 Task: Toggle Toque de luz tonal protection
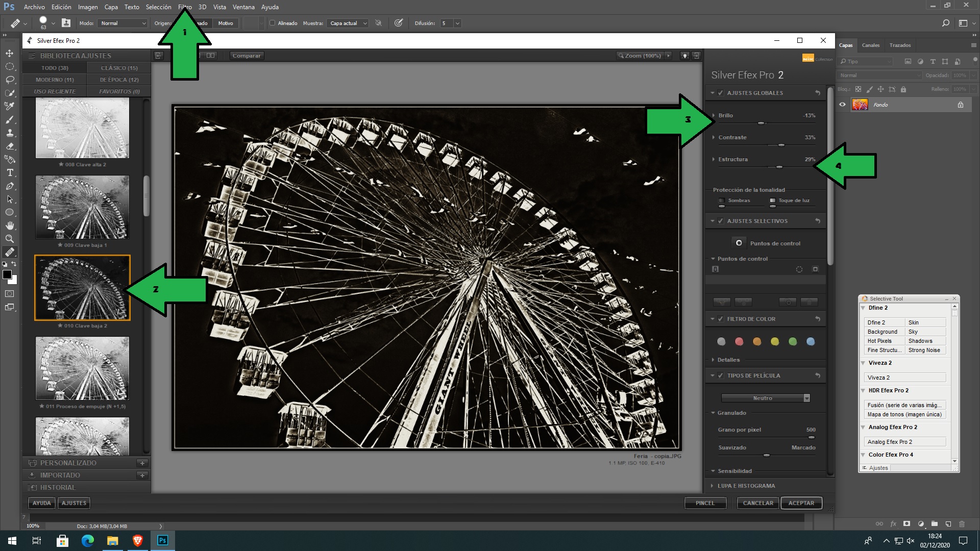point(773,200)
